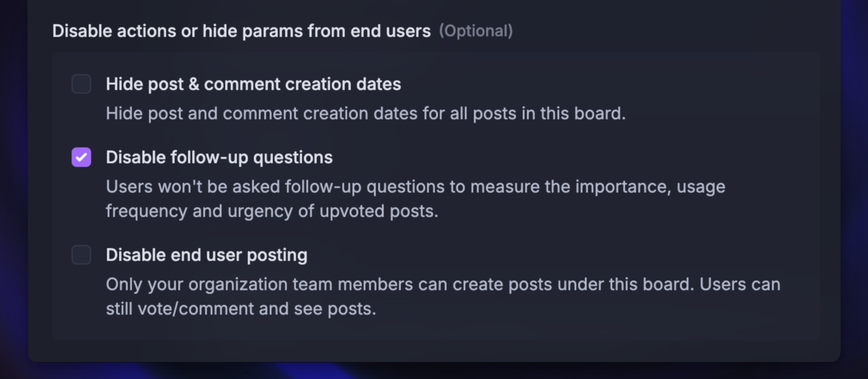Click the "Disable follow-up questions" label text
Screen dimensions: 868x379
[219, 157]
